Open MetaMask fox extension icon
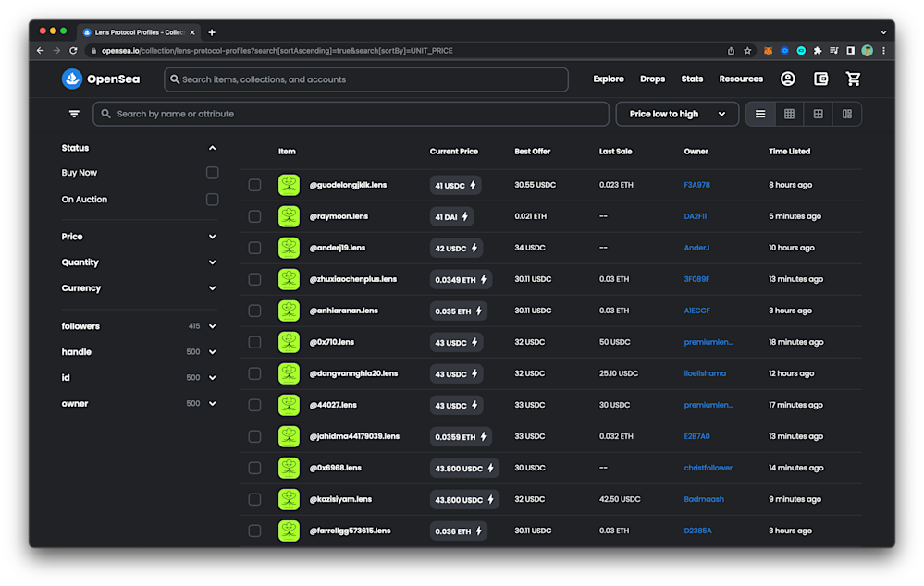The height and width of the screenshot is (586, 924). (768, 51)
